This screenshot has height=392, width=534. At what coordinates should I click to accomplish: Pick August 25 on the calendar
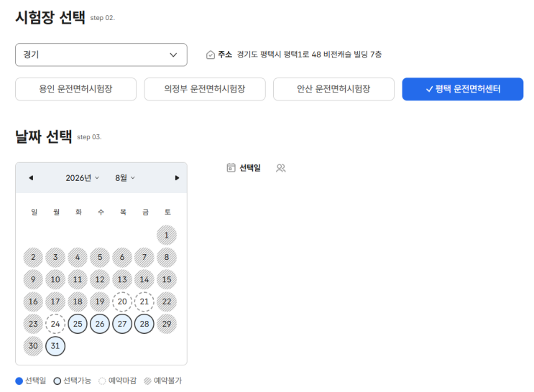[x=78, y=324]
